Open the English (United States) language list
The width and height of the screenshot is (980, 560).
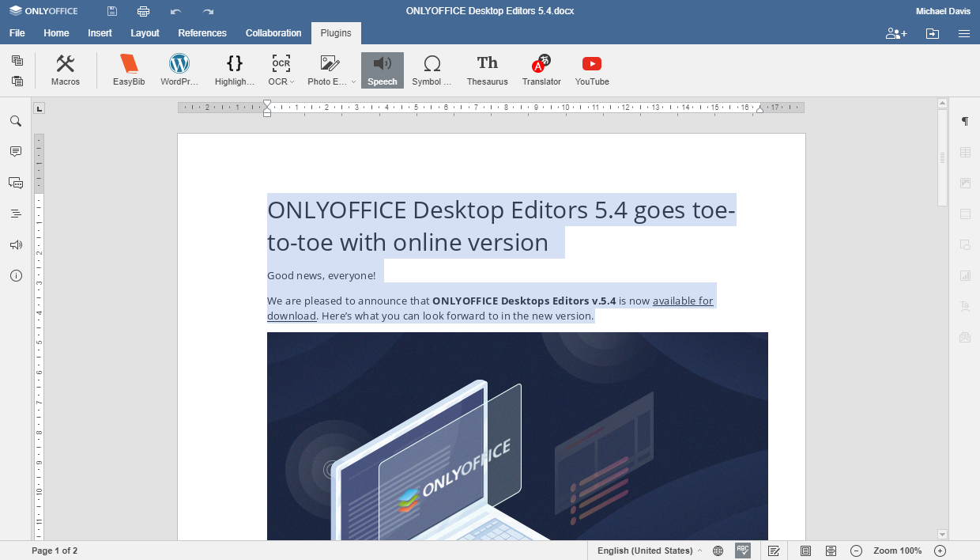tap(650, 551)
